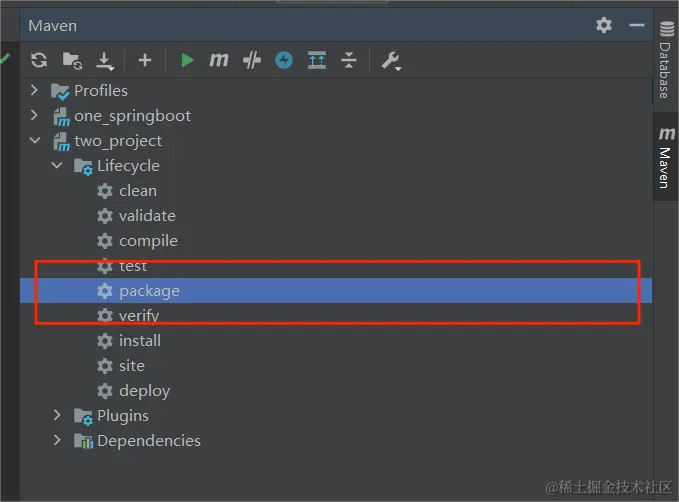Expand all tree nodes icon
The image size is (679, 502).
(x=317, y=60)
